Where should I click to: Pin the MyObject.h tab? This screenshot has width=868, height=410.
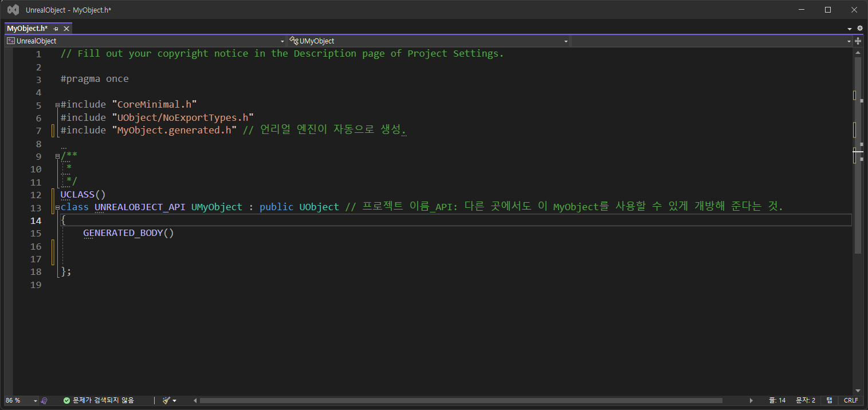(x=56, y=29)
